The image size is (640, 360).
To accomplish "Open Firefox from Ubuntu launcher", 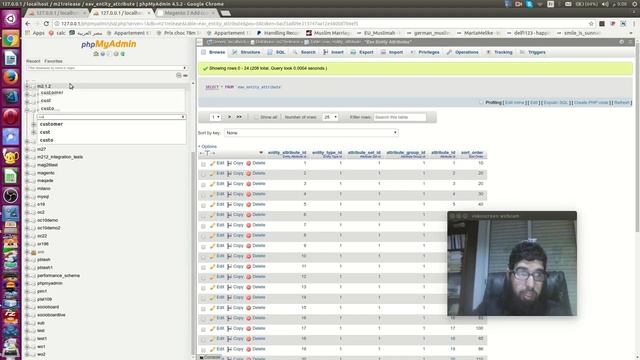I will (11, 77).
